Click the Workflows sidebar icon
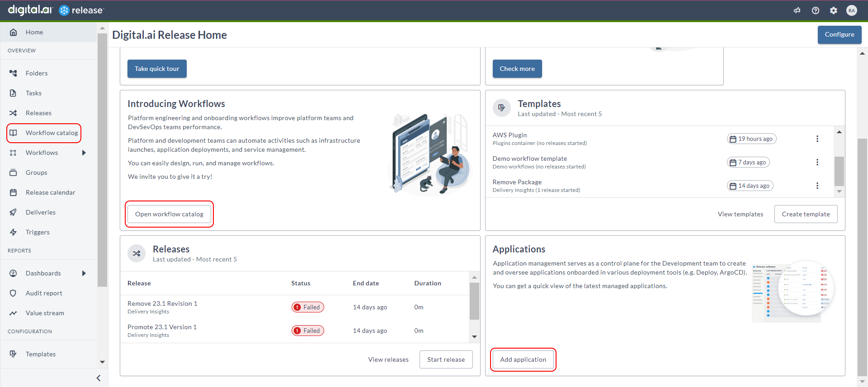Screen dimensions: 868x387 click(x=14, y=153)
